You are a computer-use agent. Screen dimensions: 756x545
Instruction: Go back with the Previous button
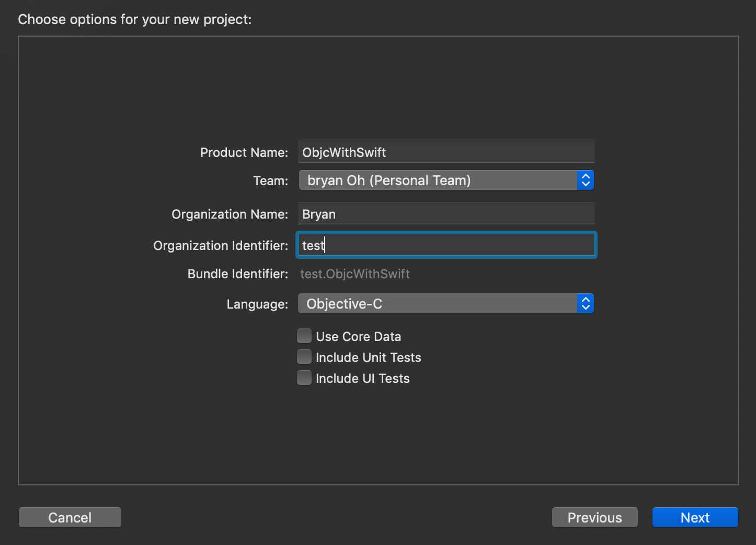594,517
